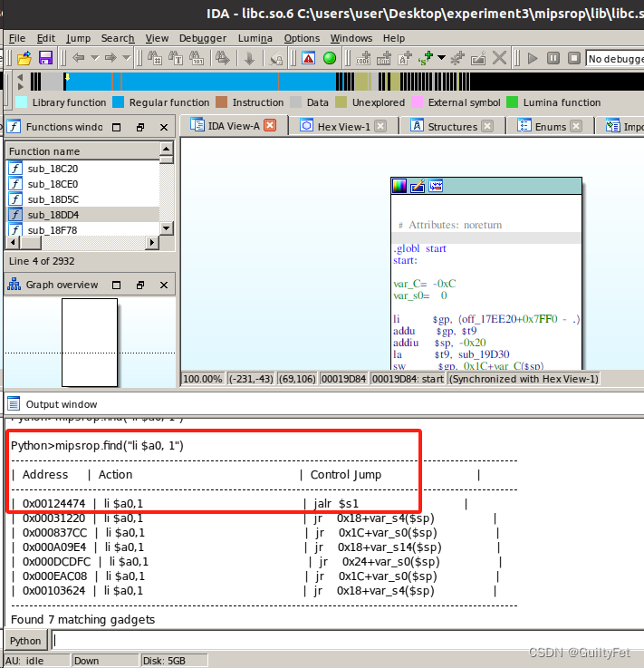Open the File menu
Screen dimensions: 644x668
point(17,38)
